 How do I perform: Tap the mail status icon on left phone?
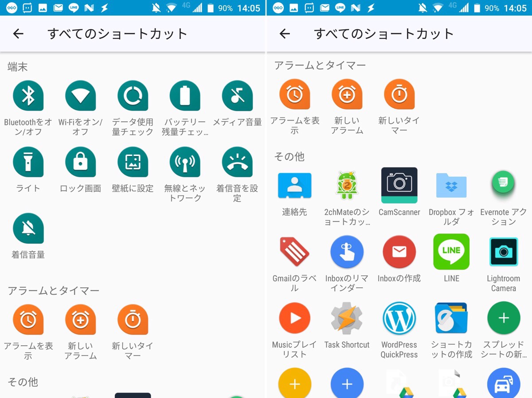58,8
